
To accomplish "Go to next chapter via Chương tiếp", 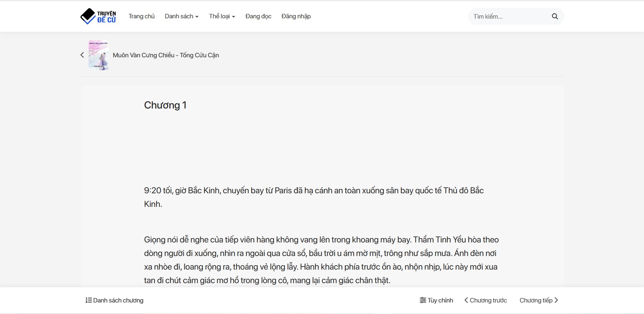I will (x=536, y=300).
